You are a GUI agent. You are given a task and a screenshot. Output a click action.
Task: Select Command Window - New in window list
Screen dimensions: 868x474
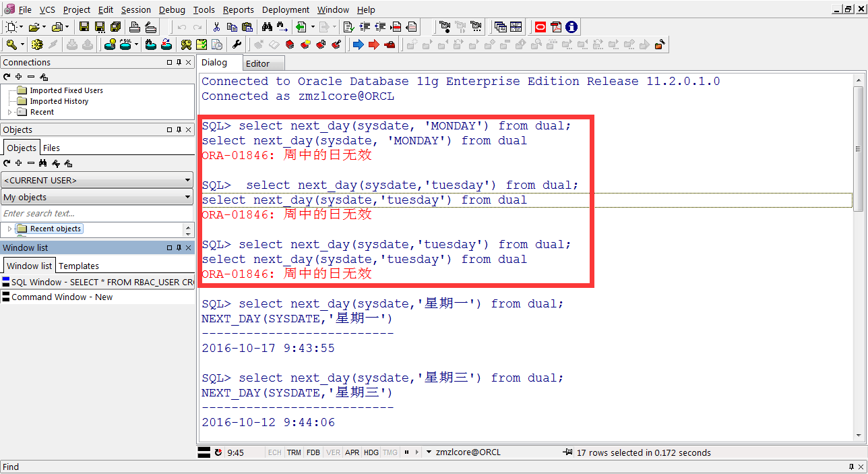98,297
